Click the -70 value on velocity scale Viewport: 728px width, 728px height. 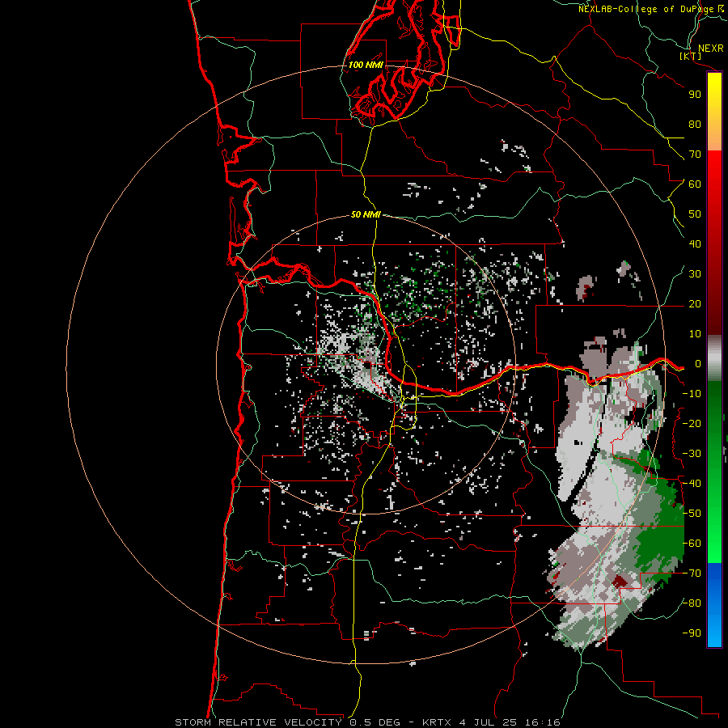coord(692,574)
